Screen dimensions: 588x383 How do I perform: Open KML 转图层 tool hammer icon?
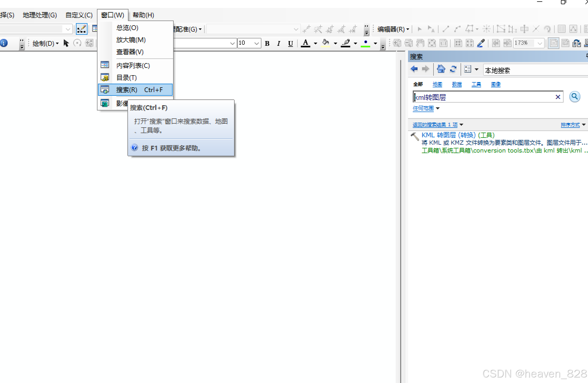(415, 137)
